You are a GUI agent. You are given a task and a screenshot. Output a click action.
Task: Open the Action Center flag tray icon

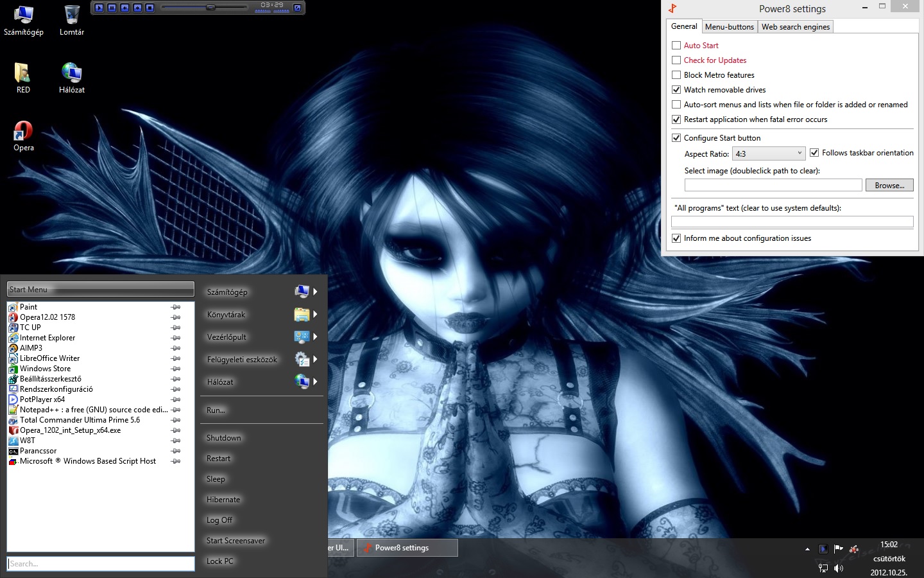[x=838, y=549]
